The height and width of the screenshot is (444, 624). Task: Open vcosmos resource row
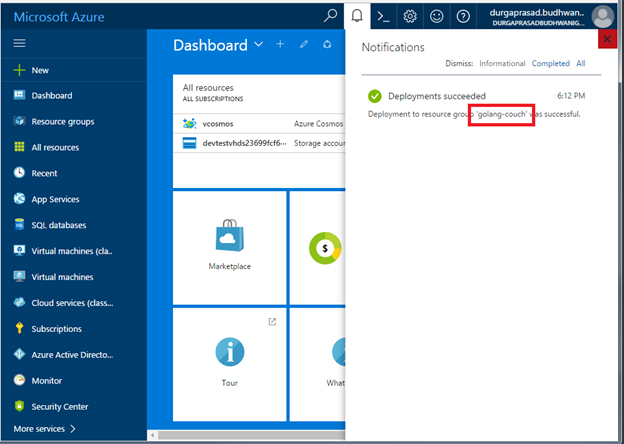click(x=259, y=124)
